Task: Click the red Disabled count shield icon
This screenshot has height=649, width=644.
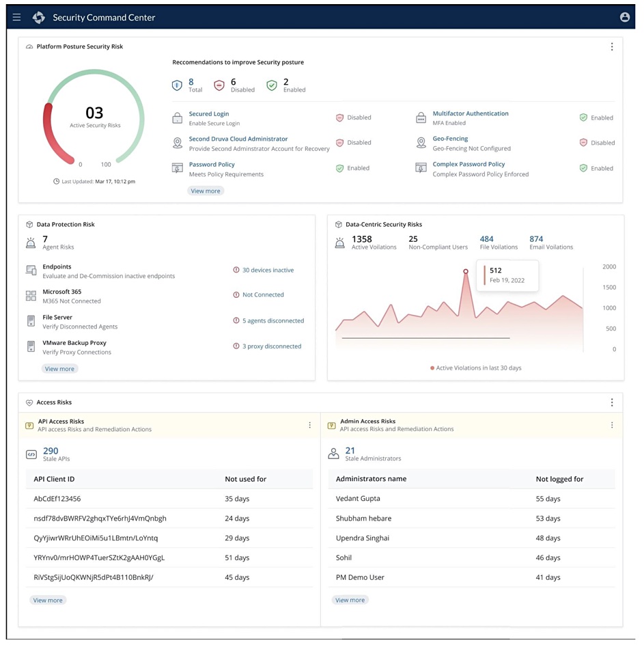Action: pos(219,85)
